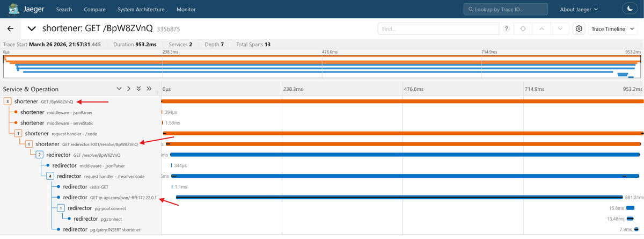This screenshot has width=644, height=239.
Task: Click the Services 2 label
Action: tap(180, 44)
